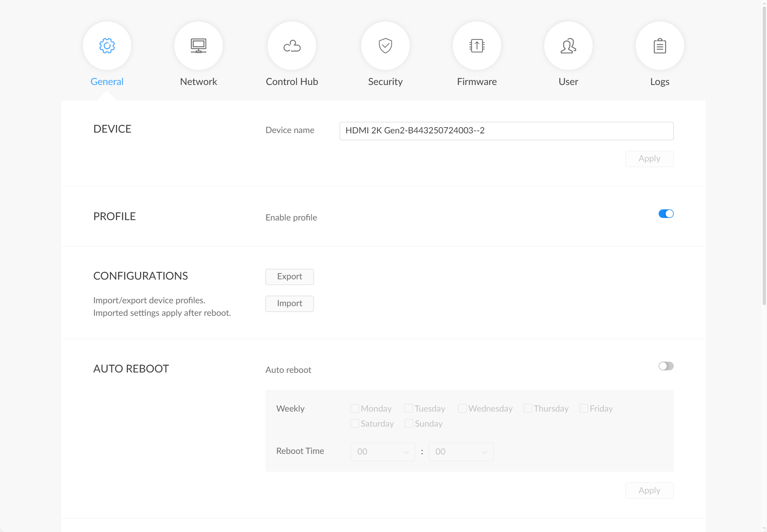The width and height of the screenshot is (767, 532).
Task: Switch to the Firmware tab label
Action: [x=477, y=82]
